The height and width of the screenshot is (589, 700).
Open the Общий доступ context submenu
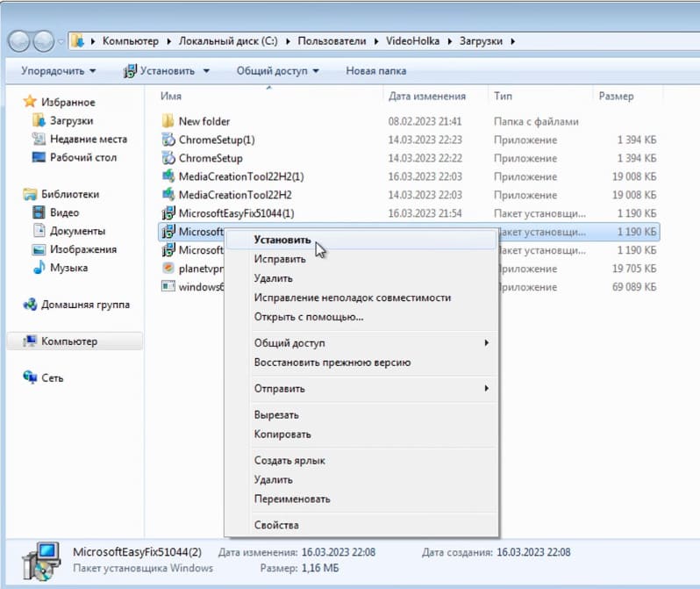[x=362, y=342]
